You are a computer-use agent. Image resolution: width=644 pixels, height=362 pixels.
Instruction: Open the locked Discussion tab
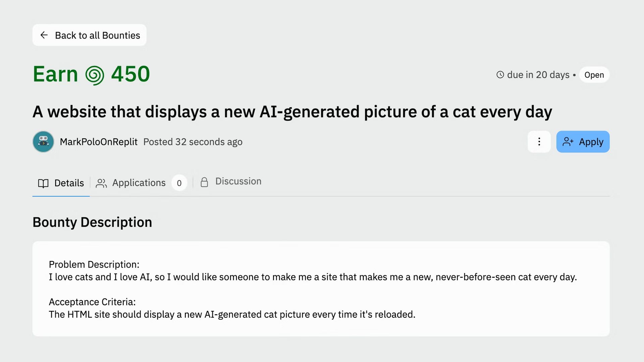(231, 182)
